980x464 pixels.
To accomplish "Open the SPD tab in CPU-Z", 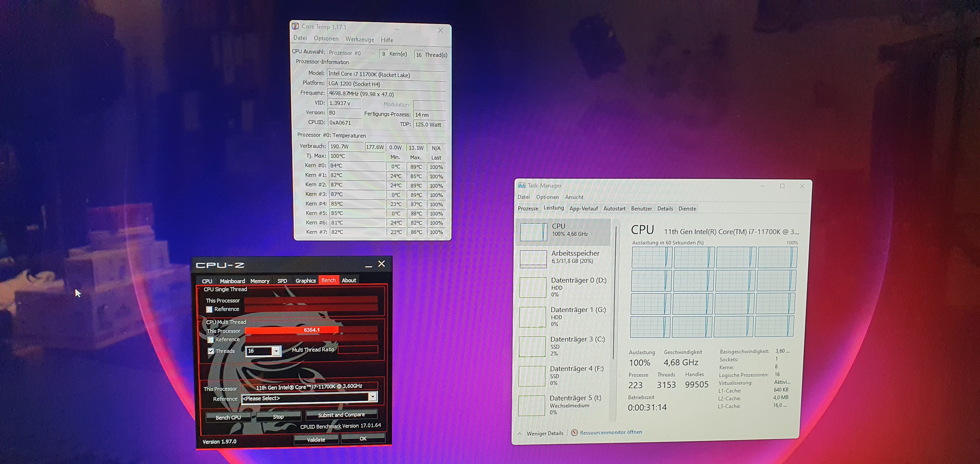I will tap(282, 281).
